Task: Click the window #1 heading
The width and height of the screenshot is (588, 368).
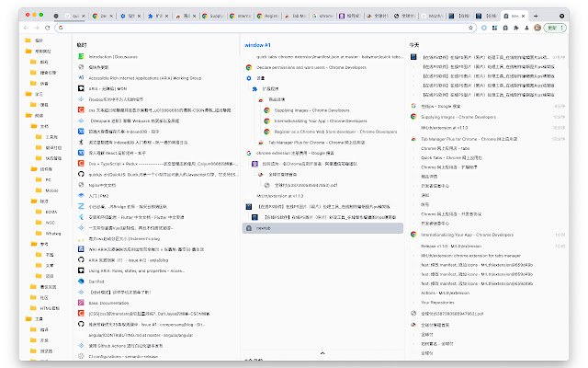Action: [257, 45]
